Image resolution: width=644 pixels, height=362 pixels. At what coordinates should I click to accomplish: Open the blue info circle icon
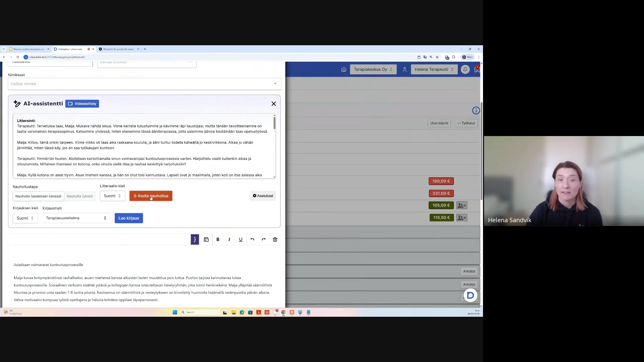point(476,111)
